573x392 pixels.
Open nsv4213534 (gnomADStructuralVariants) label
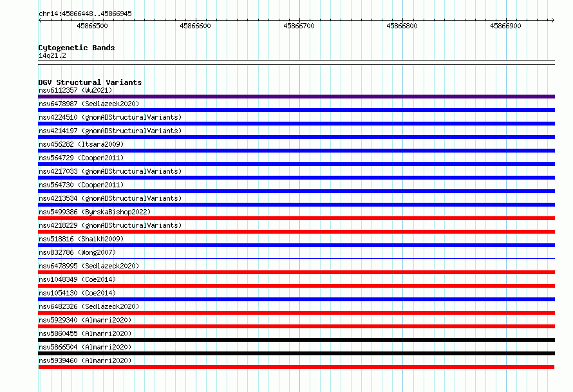point(110,198)
